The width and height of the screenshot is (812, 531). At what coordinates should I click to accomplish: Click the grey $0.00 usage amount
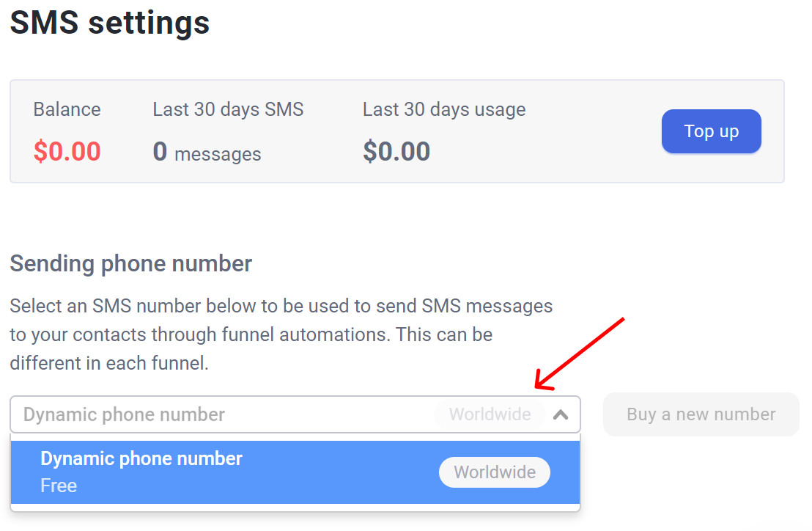point(396,152)
